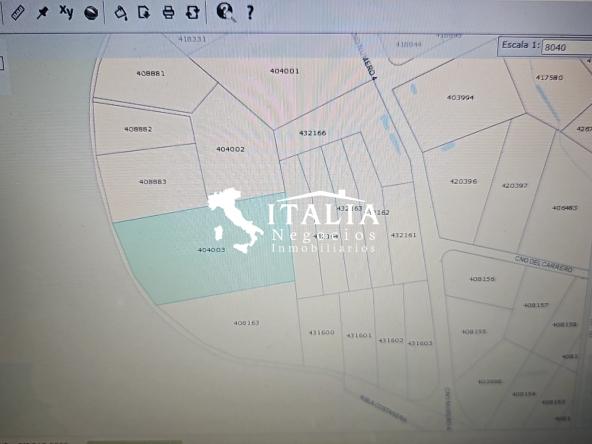Choose parcel 420396 on the map
The image size is (592, 444).
pyautogui.click(x=463, y=181)
